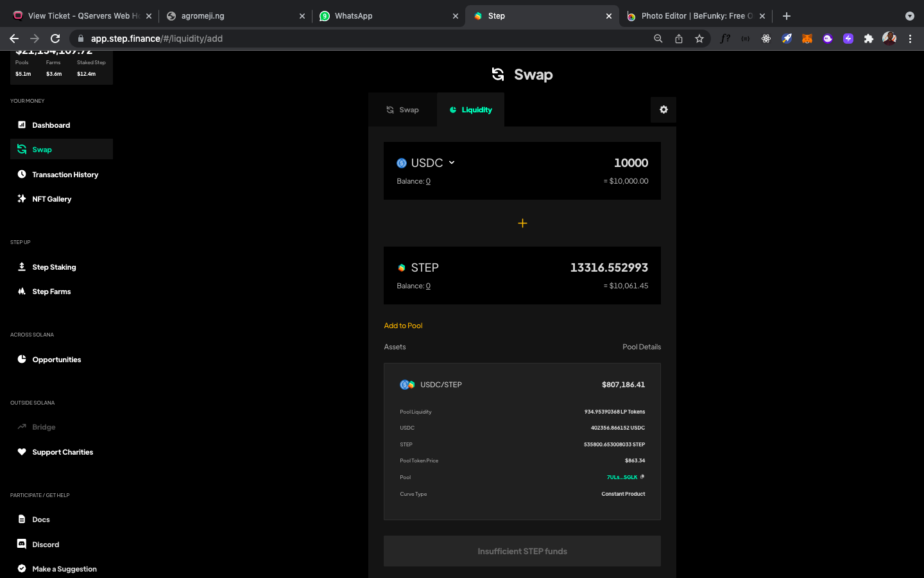Open the settings gear in Swap panel
Viewport: 924px width, 578px height.
(663, 110)
